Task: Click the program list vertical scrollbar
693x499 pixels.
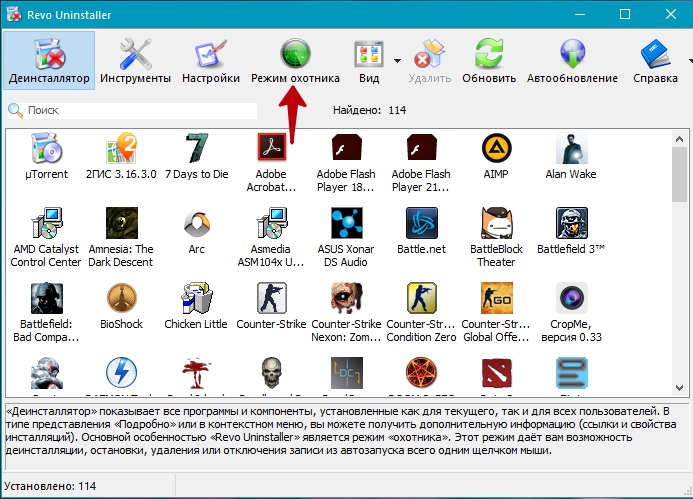Action: [679, 260]
